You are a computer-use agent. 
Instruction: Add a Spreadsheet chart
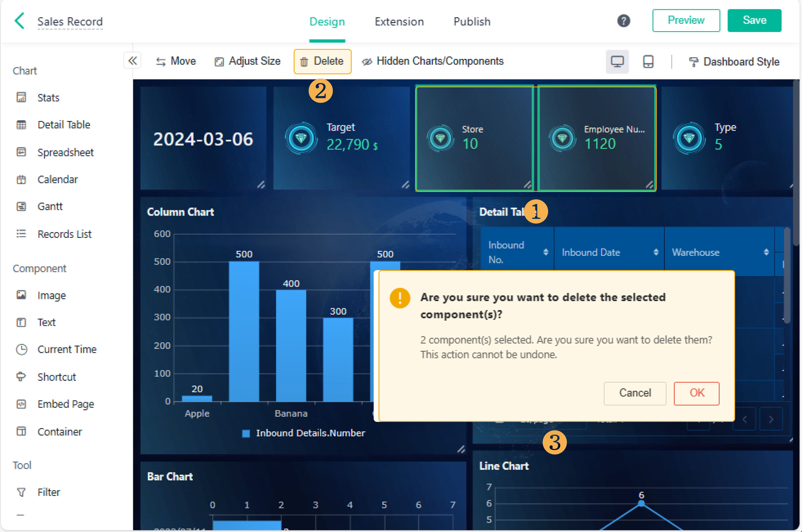click(55, 152)
